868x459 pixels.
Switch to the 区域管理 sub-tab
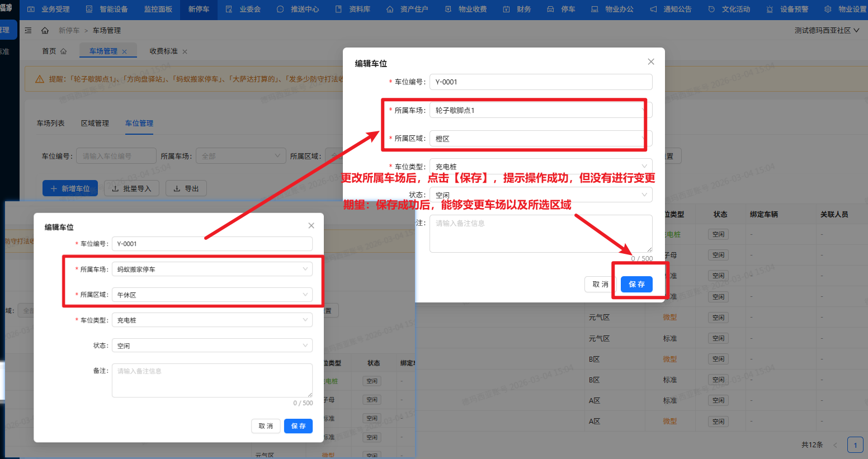[95, 123]
